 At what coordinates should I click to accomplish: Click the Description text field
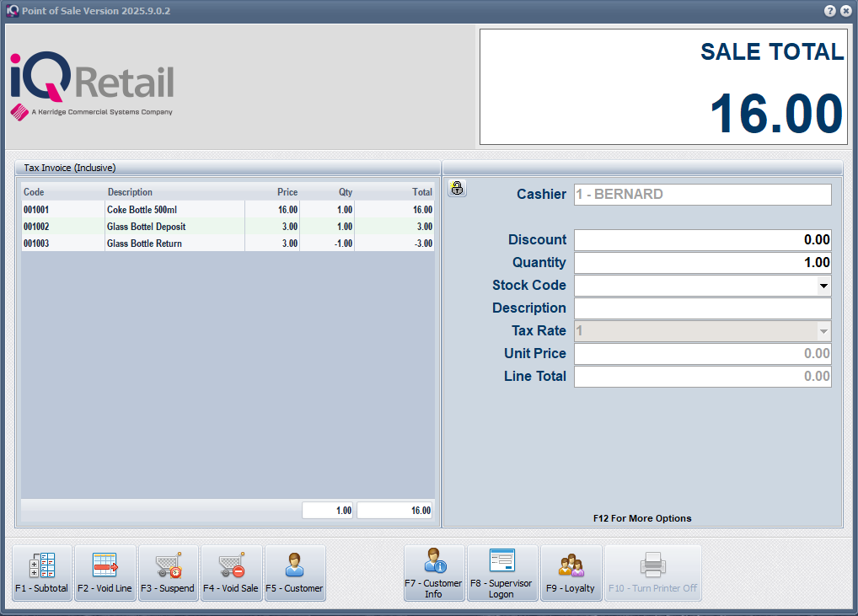pos(702,308)
